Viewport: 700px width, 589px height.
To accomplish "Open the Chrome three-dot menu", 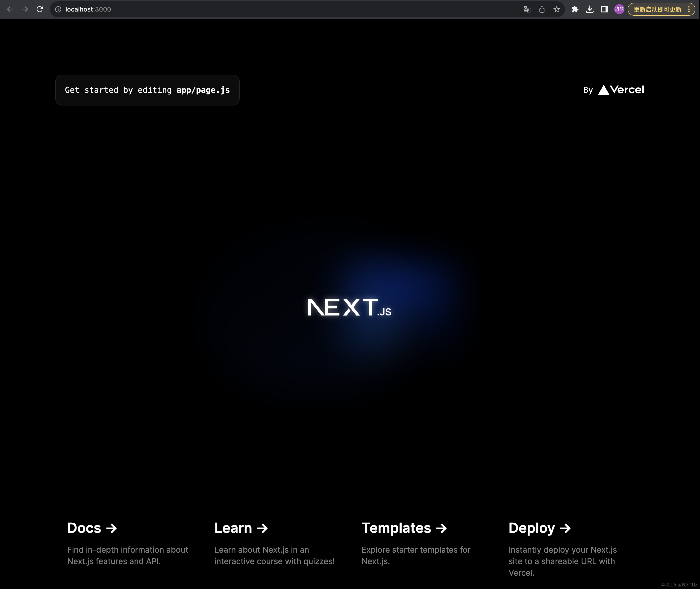I will coord(689,9).
